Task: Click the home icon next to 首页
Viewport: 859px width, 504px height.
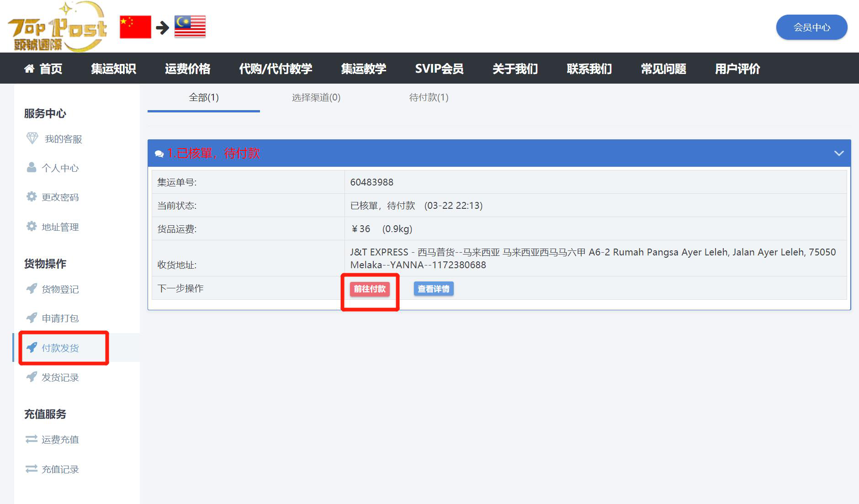Action: (x=29, y=69)
